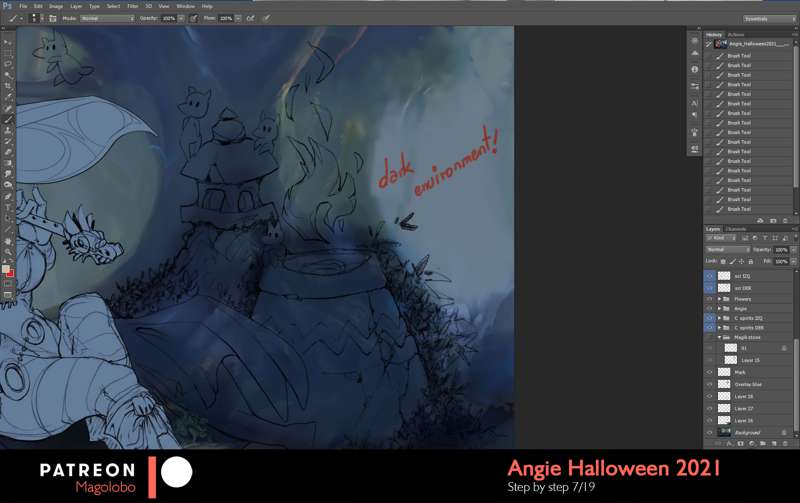Hide the Background layer
The image size is (800, 503).
[x=710, y=432]
